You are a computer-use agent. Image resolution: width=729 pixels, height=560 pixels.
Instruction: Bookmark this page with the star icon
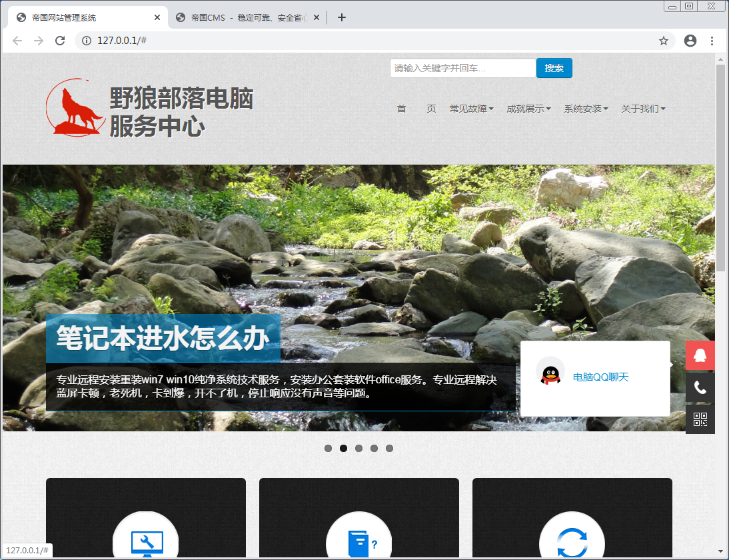(x=664, y=41)
